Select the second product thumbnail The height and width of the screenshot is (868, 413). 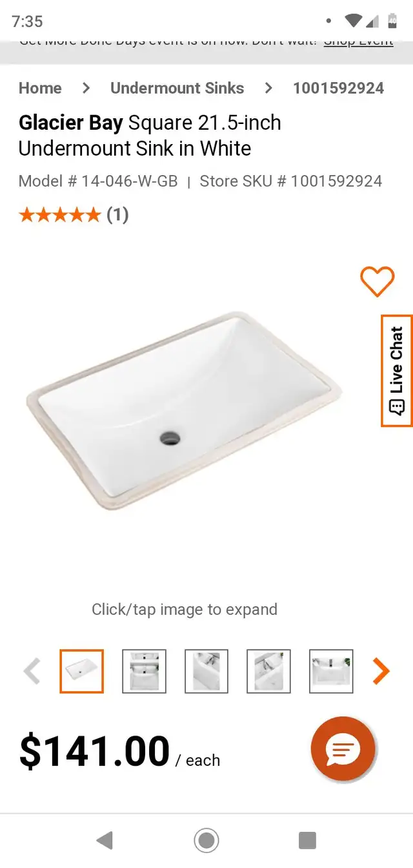click(144, 671)
